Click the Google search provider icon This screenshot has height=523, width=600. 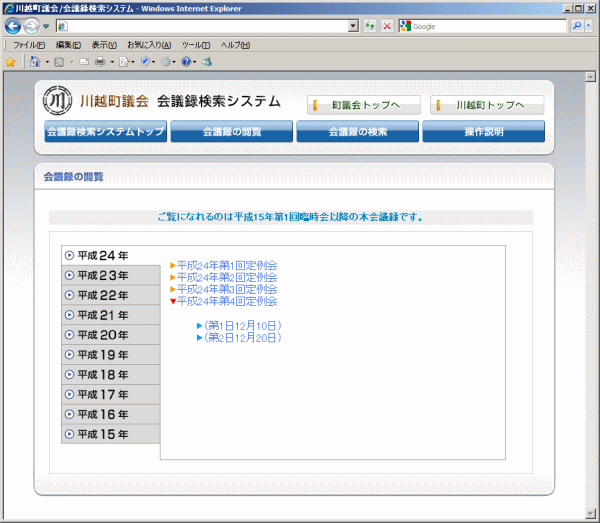[405, 26]
